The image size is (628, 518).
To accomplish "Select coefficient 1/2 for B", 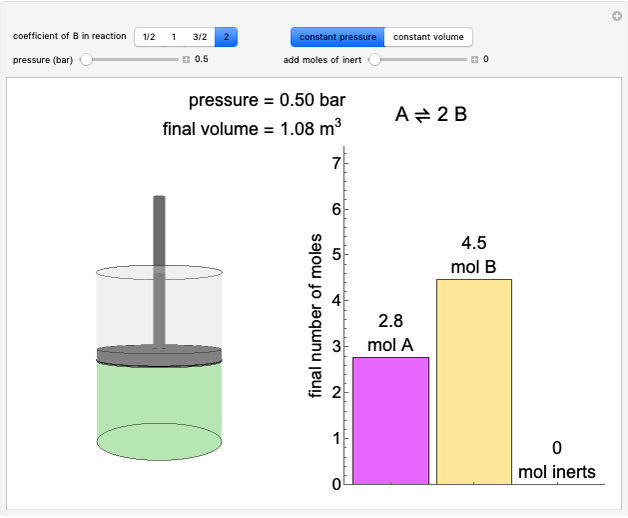I will click(149, 37).
